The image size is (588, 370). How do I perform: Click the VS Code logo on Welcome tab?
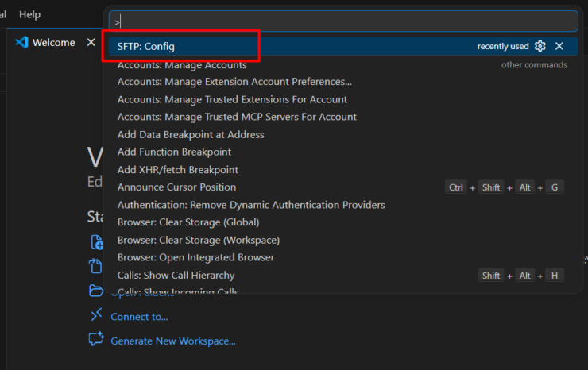click(x=21, y=43)
